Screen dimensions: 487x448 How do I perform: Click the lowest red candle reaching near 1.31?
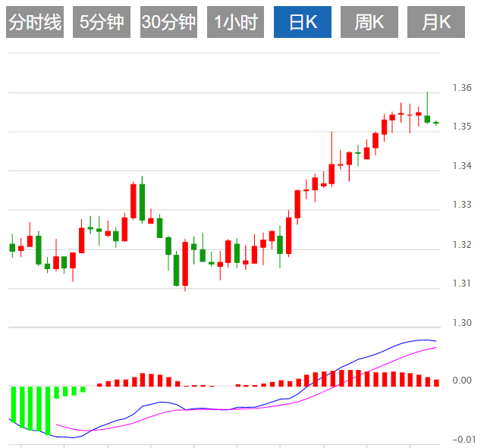[x=185, y=264]
